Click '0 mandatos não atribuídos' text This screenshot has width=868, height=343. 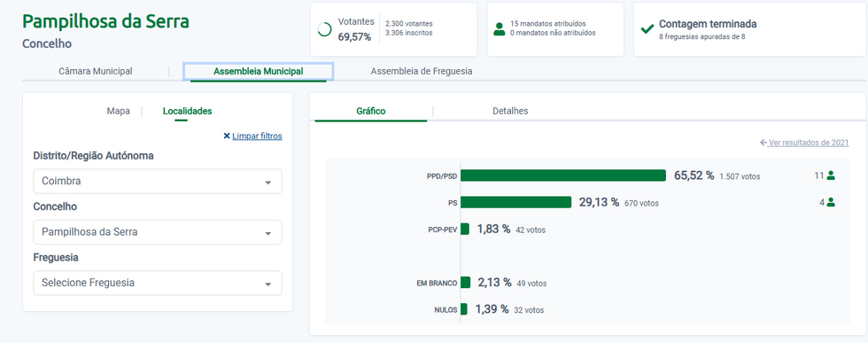pos(553,33)
